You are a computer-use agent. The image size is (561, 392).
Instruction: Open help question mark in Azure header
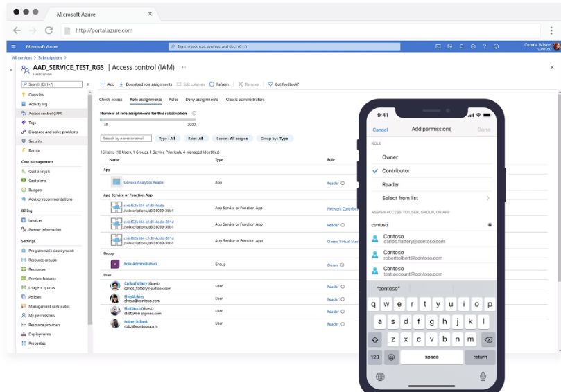tap(485, 46)
